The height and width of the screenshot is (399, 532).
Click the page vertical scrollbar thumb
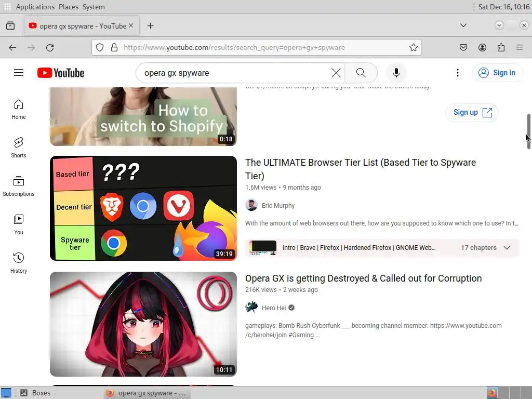(528, 131)
